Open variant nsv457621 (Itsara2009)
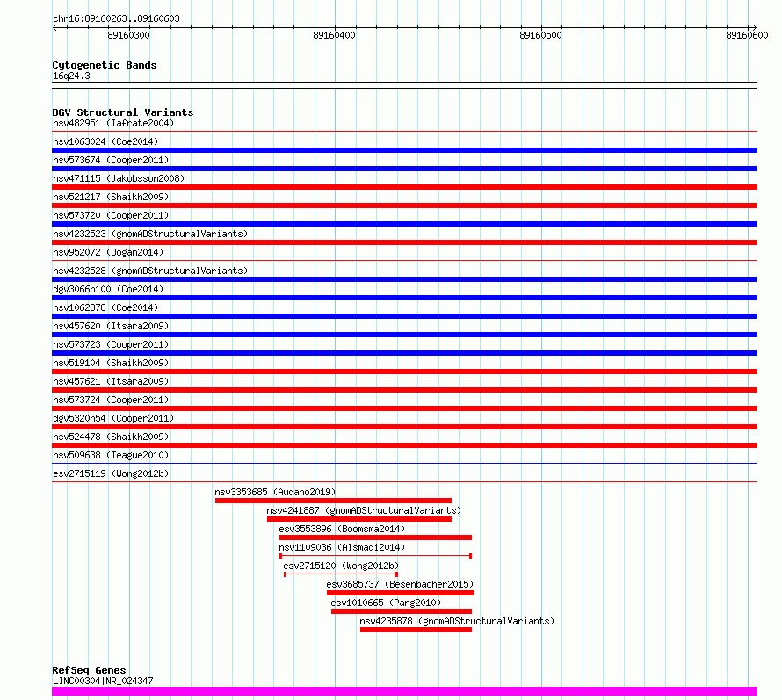 point(111,382)
